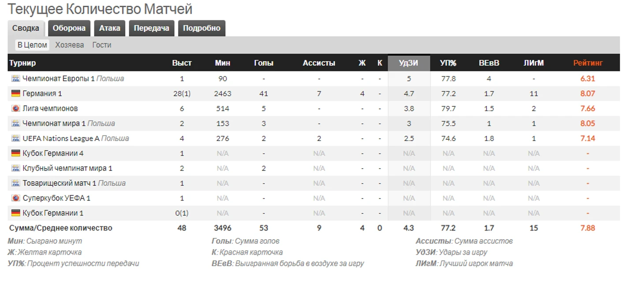Open the Лига чемпионов tournament link

pos(50,109)
